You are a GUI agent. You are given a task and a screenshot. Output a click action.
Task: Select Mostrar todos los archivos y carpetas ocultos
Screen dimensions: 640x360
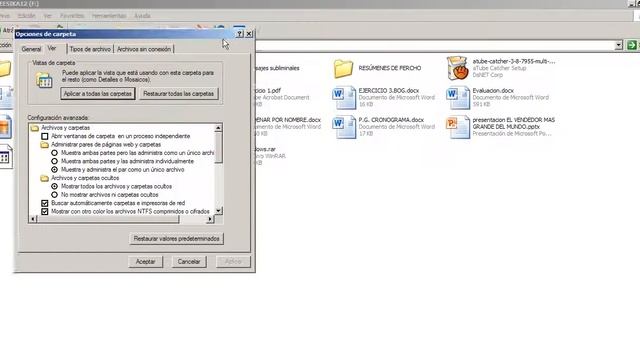(x=54, y=187)
